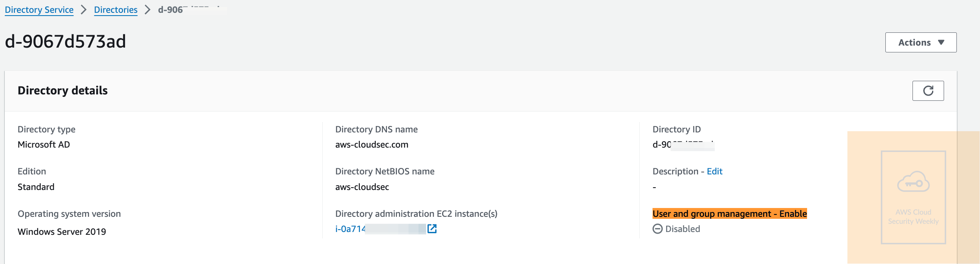Click the aws-cloudsec NetBIOS name value
980x264 pixels.
click(362, 187)
